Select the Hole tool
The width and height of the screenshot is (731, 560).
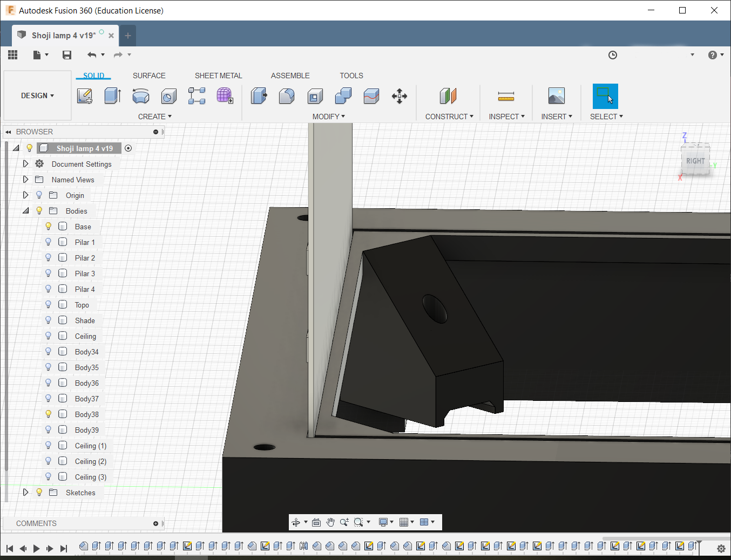click(169, 96)
